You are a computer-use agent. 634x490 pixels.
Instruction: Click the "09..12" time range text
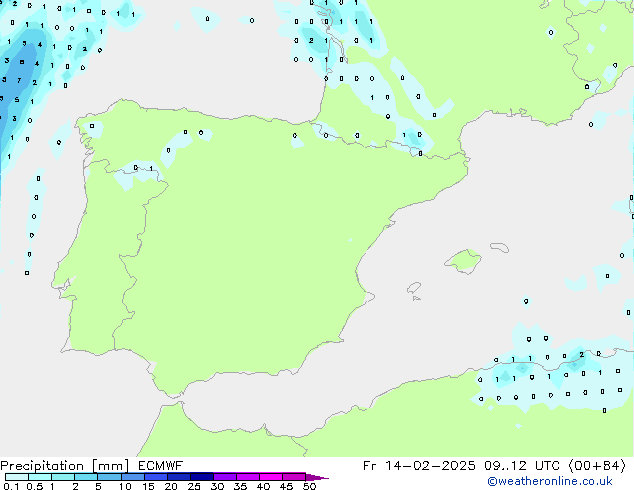[x=505, y=466]
